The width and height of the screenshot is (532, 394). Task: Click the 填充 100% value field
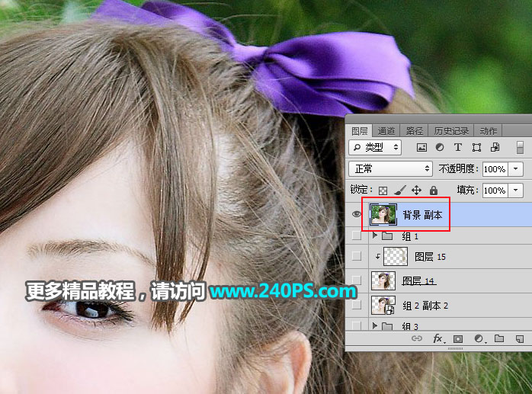[x=495, y=190]
